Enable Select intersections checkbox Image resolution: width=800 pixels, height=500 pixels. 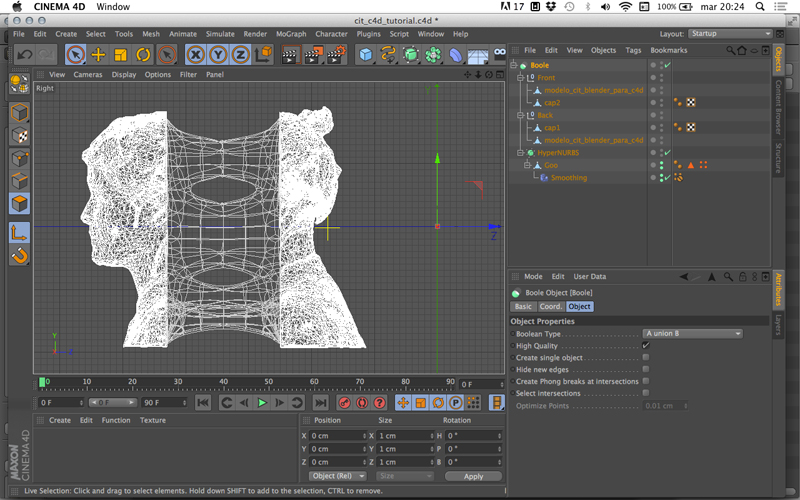646,393
